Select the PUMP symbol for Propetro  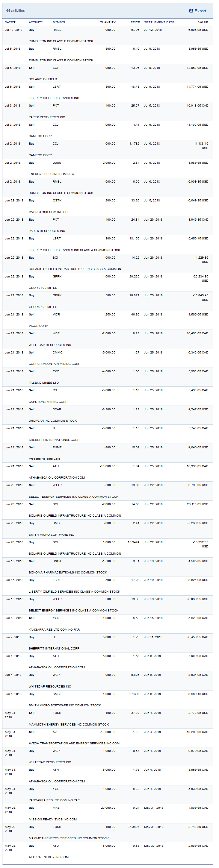click(57, 447)
